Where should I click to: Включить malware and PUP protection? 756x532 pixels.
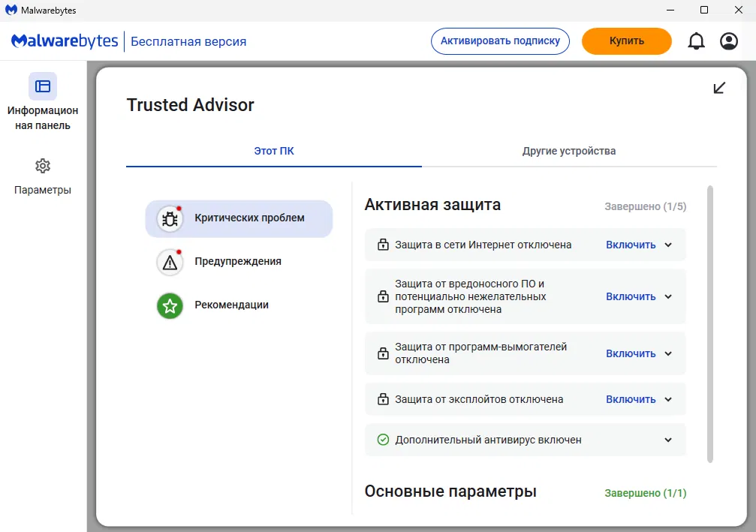[x=631, y=296]
